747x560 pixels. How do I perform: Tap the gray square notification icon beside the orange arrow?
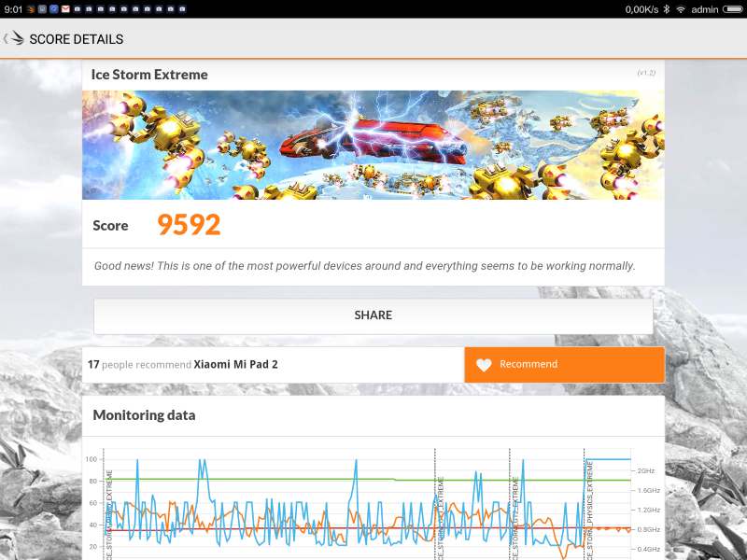42,9
